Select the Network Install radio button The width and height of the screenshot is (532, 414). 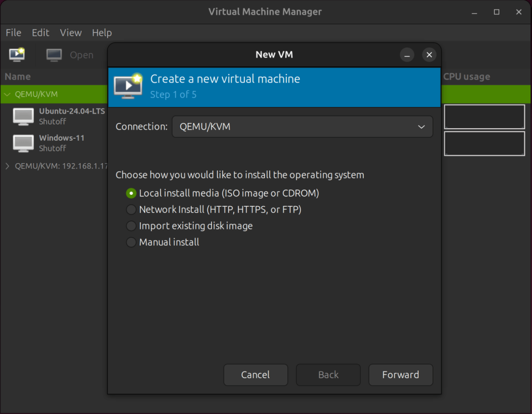tap(131, 209)
